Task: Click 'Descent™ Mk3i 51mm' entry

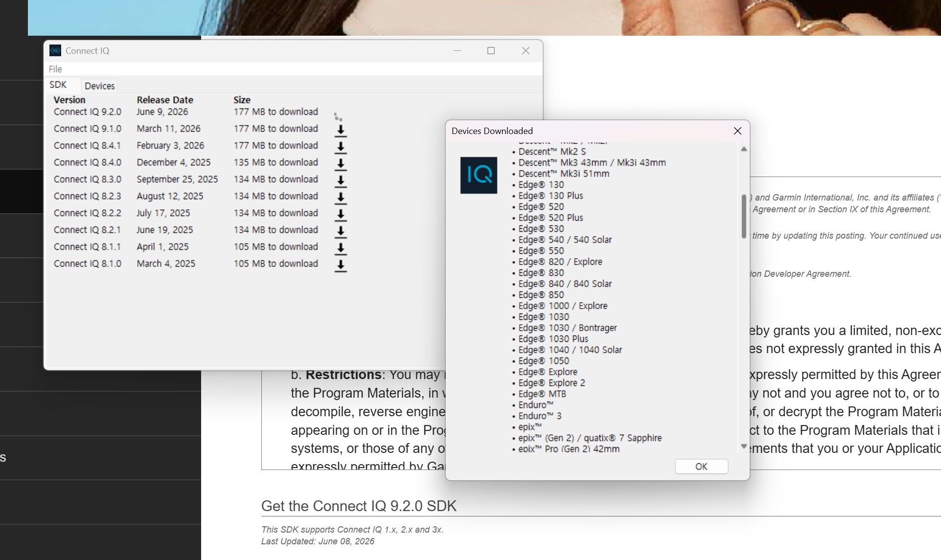Action: (564, 174)
